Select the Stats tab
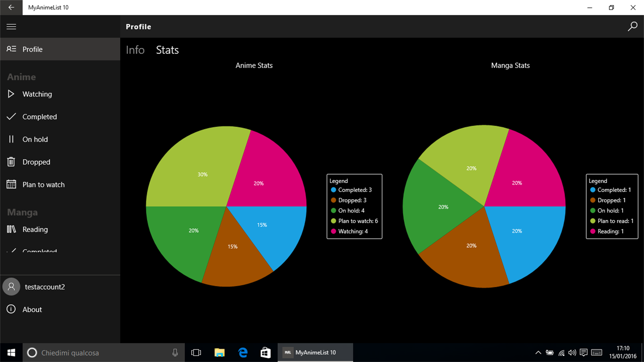 [x=167, y=50]
